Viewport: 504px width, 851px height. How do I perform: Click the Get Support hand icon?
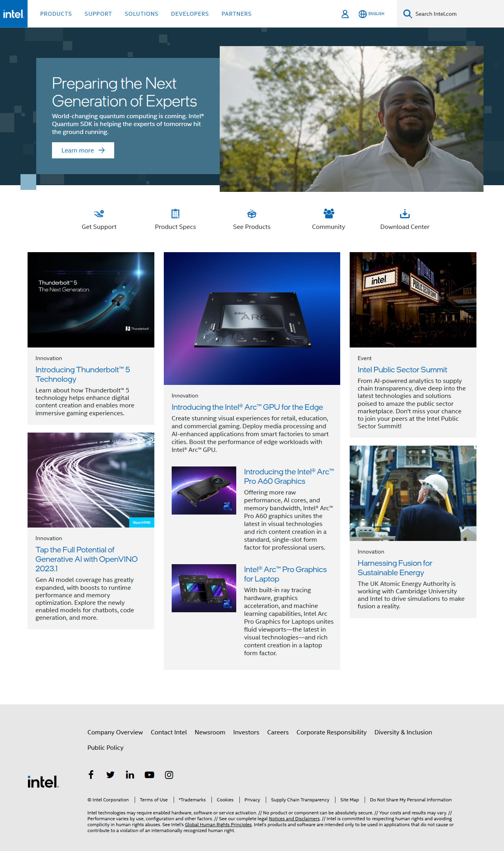pos(99,214)
